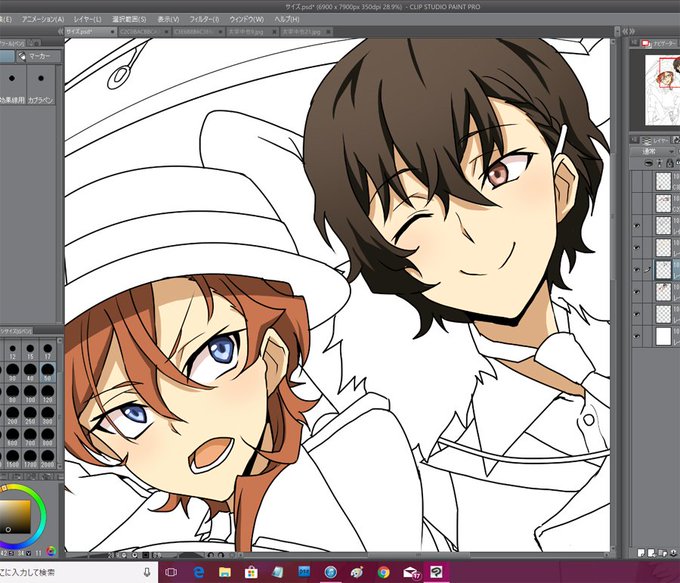Pick a shade in the color square
The image size is (680, 583).
point(15,516)
